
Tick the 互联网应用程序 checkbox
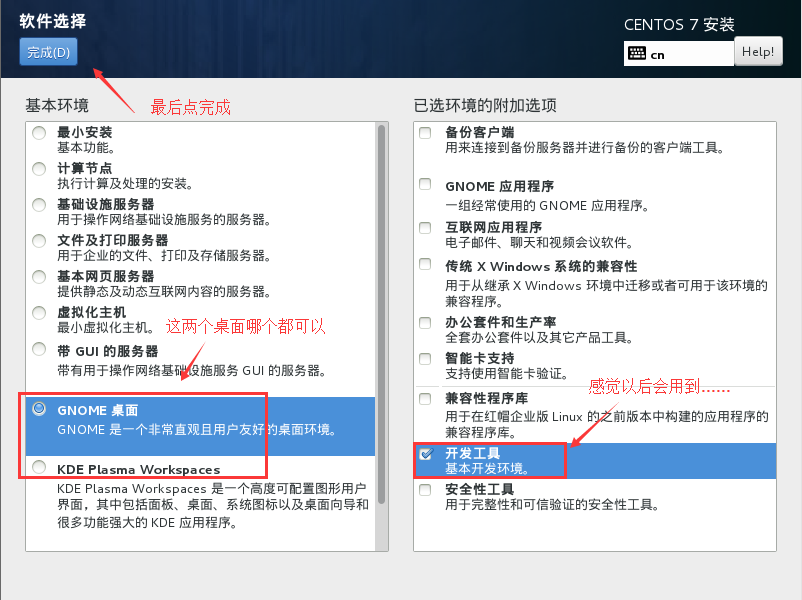[425, 228]
